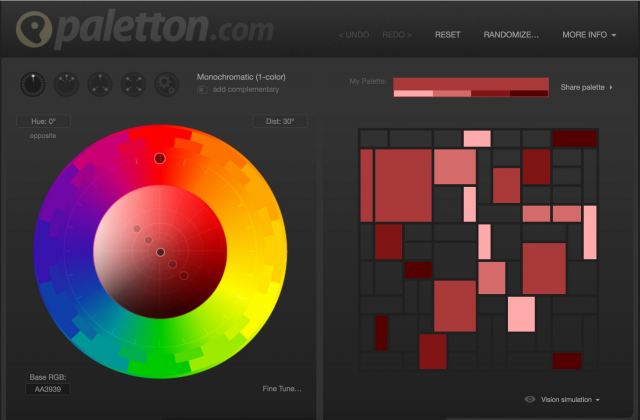The width and height of the screenshot is (640, 420).
Task: Click the eye icon for vision simulation
Action: (x=530, y=399)
